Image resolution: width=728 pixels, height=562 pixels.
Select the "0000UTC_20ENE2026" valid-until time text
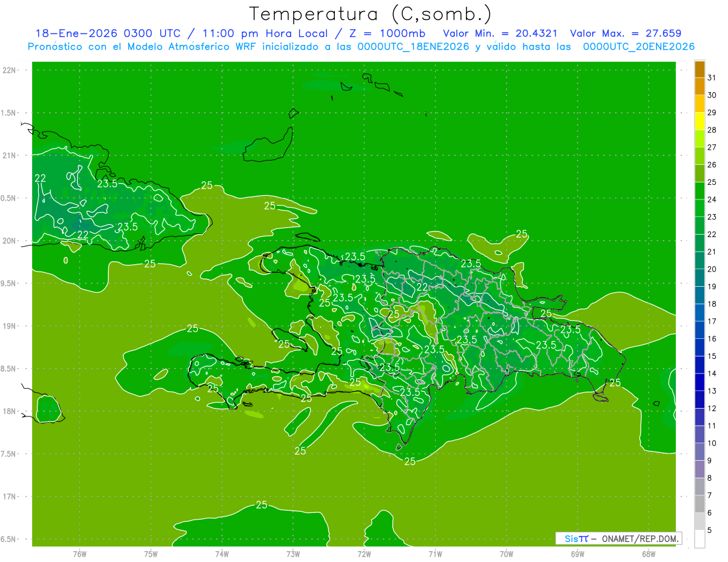tap(638, 47)
